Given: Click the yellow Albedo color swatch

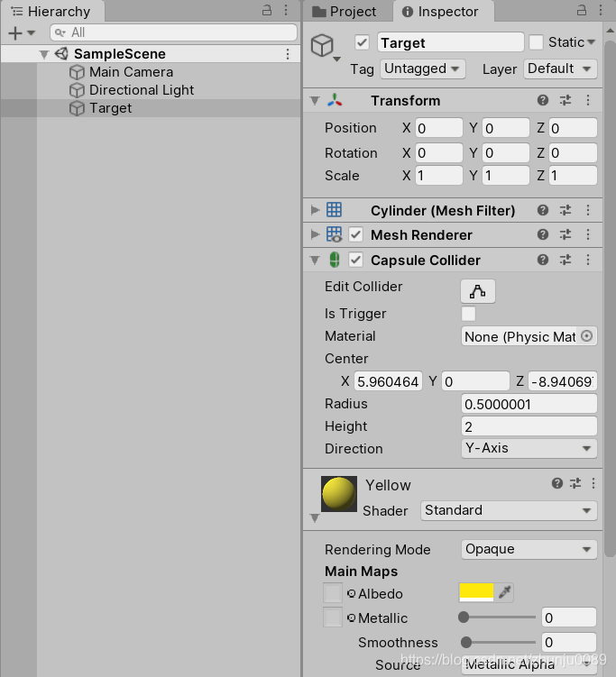Looking at the screenshot, I should tap(476, 592).
